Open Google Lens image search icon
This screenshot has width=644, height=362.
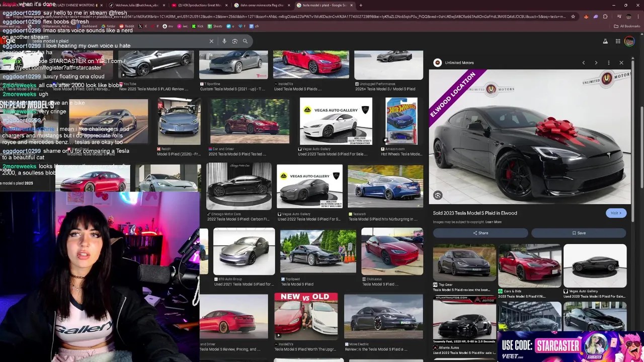point(234,41)
